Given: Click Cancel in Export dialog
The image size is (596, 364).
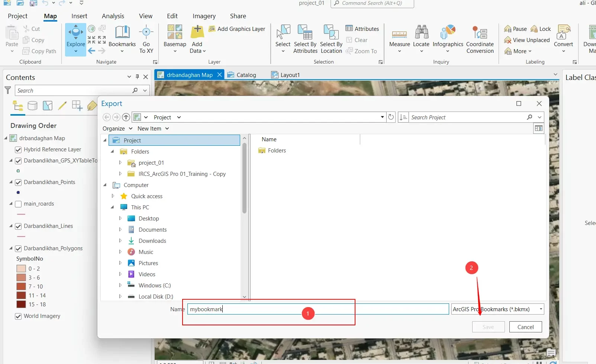Looking at the screenshot, I should tap(525, 327).
